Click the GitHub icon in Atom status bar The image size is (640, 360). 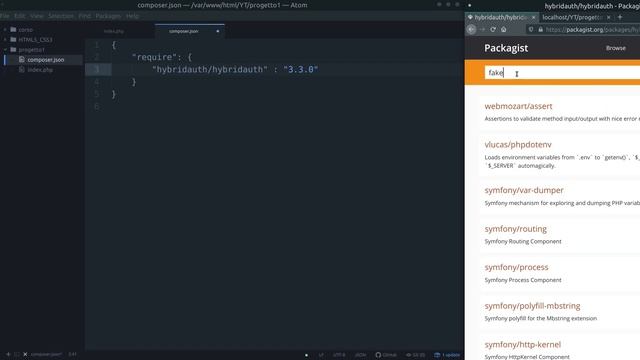(x=378, y=355)
